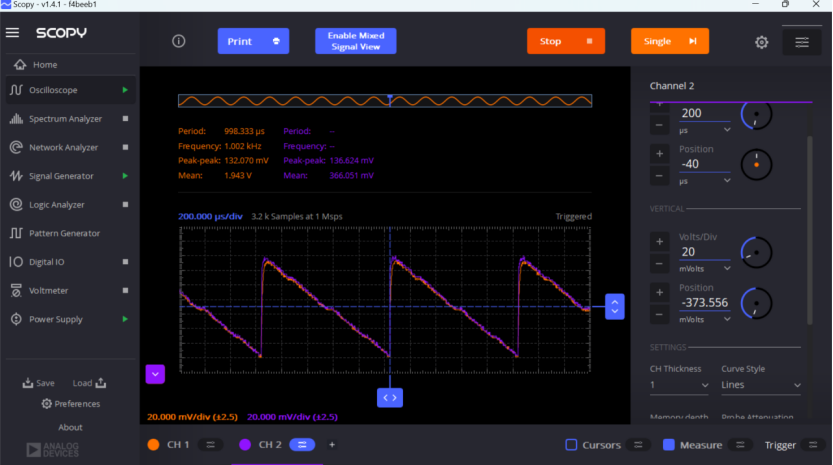Open Measure settings menu icon
The image size is (833, 465).
740,445
